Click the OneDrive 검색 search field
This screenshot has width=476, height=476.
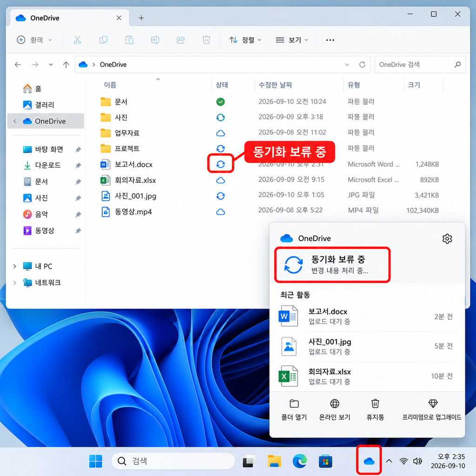pos(420,64)
